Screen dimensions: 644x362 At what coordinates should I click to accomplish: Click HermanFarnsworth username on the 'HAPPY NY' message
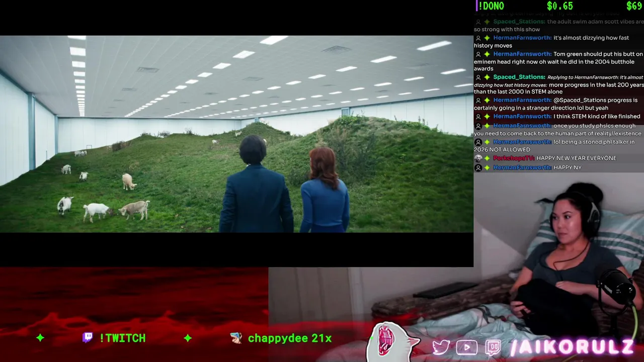coord(522,167)
